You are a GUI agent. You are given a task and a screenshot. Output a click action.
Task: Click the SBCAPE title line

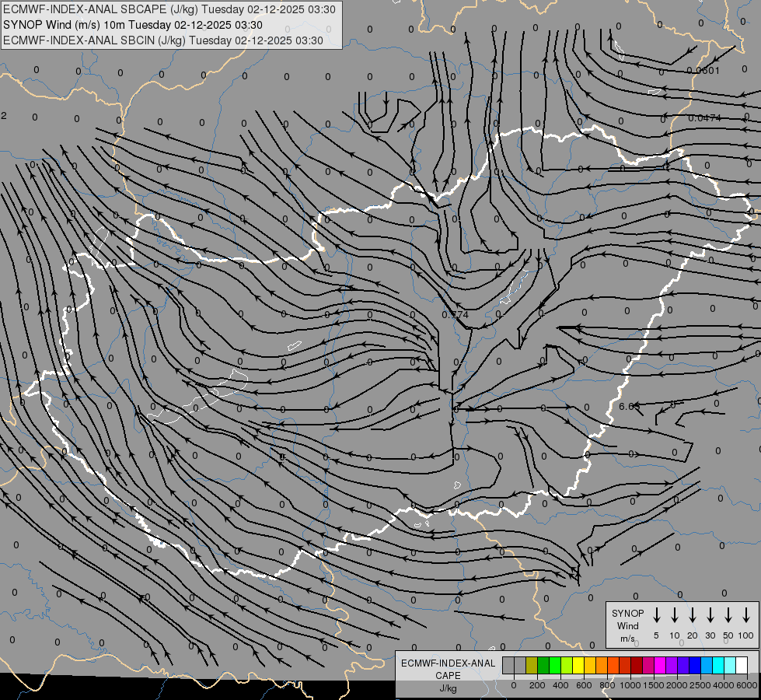pyautogui.click(x=169, y=9)
